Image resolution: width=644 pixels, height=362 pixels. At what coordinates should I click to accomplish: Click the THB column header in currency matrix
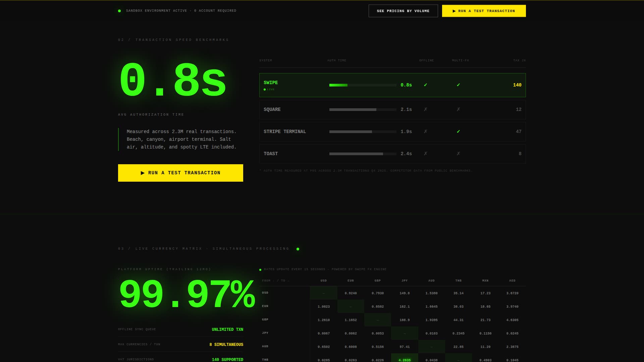tap(459, 281)
